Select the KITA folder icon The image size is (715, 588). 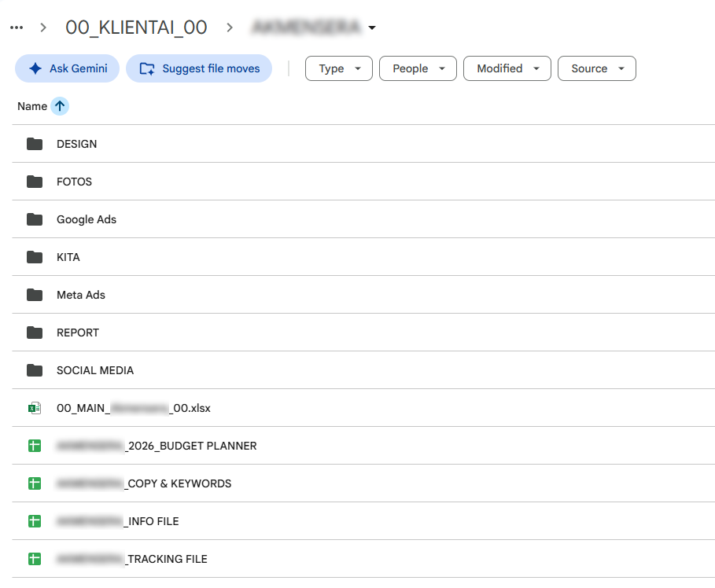[x=35, y=257]
